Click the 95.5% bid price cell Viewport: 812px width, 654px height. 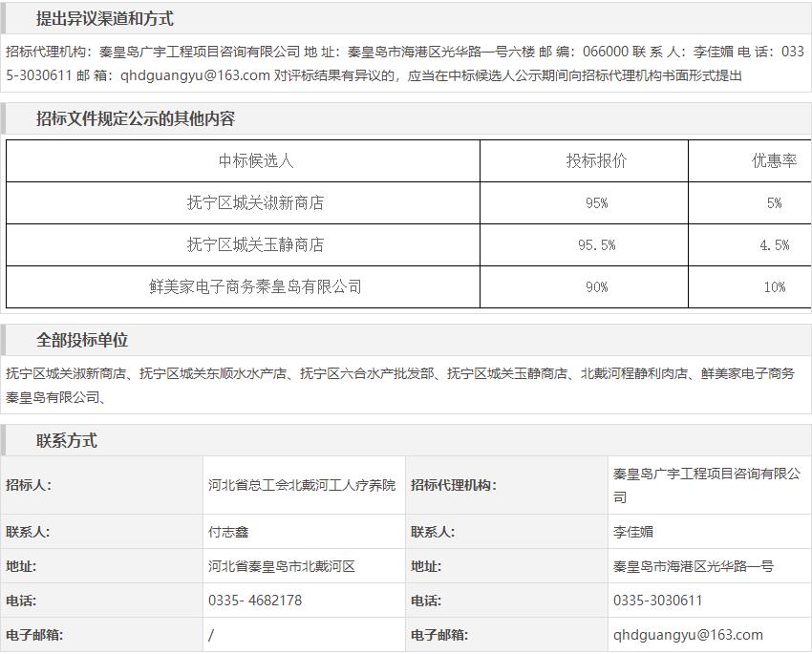(x=597, y=245)
